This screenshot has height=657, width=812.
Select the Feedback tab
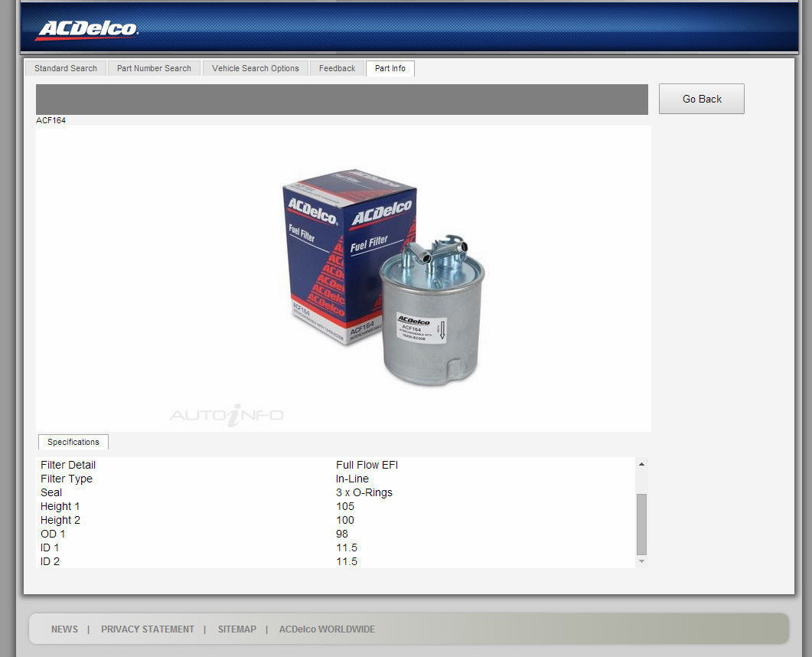pos(337,68)
